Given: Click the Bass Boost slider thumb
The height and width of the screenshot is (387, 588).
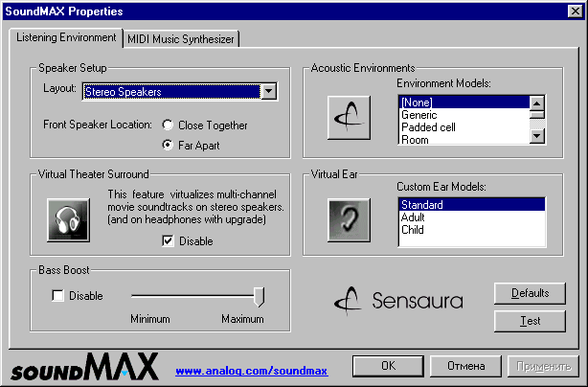Looking at the screenshot, I should click(260, 297).
